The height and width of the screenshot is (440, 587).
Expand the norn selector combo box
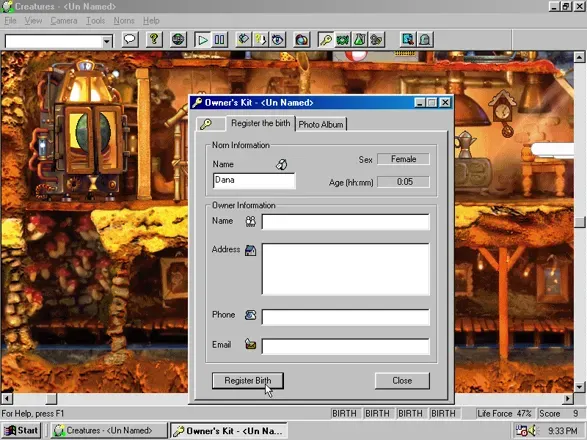pyautogui.click(x=107, y=41)
